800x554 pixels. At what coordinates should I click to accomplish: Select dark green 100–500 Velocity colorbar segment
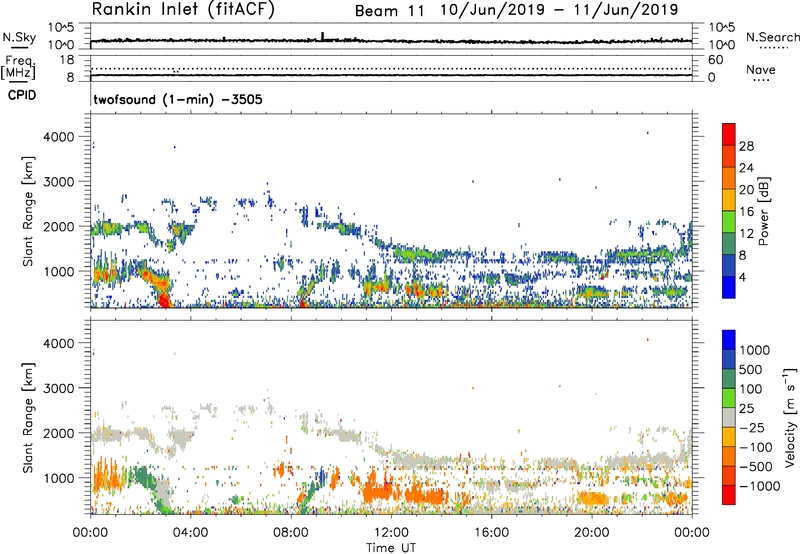coord(729,379)
